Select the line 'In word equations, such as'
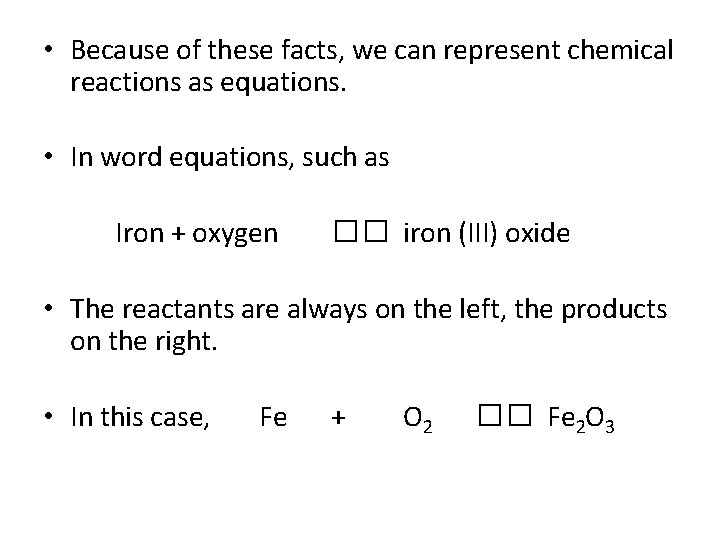720x540 pixels. click(x=230, y=160)
